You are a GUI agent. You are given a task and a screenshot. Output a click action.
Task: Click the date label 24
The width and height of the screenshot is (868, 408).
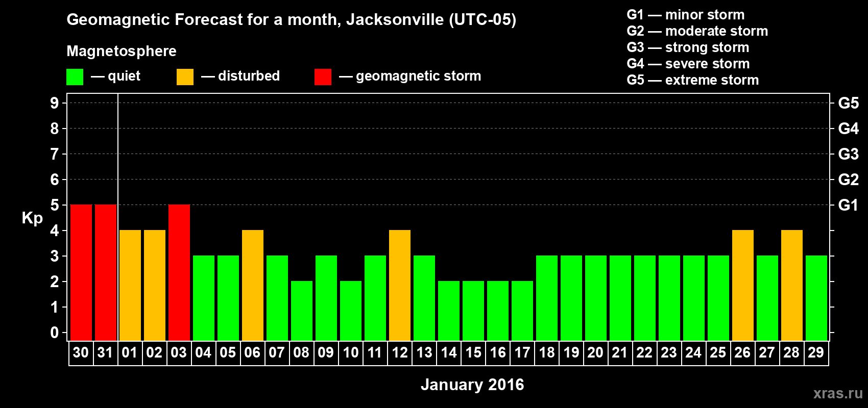click(x=693, y=353)
